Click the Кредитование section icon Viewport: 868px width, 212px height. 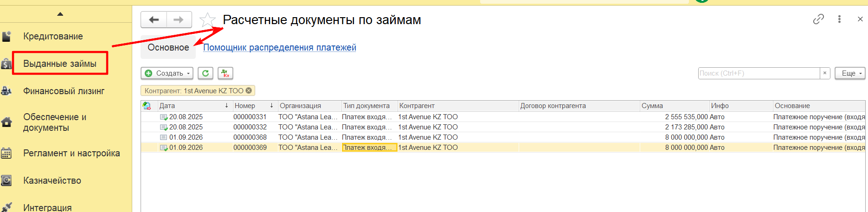coord(6,36)
